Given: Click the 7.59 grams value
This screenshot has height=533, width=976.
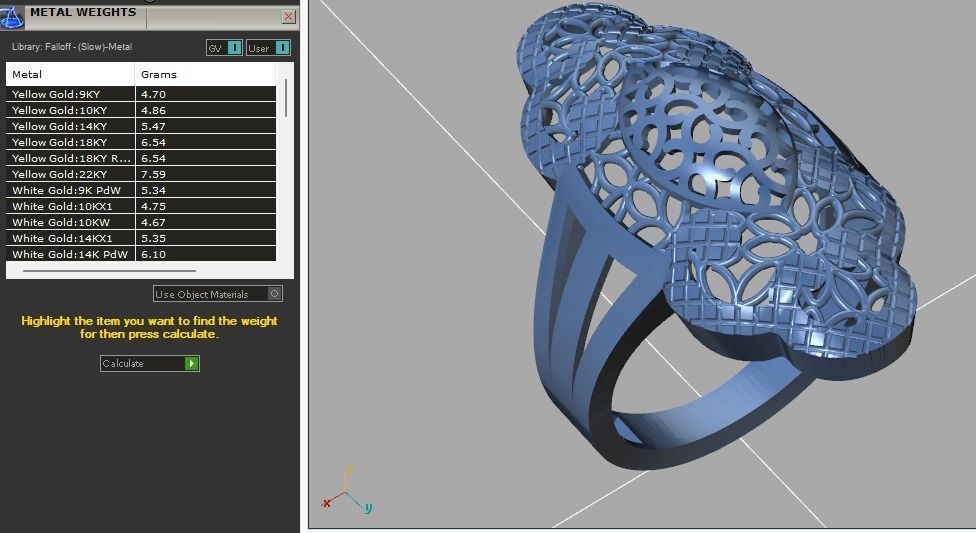Looking at the screenshot, I should [153, 175].
